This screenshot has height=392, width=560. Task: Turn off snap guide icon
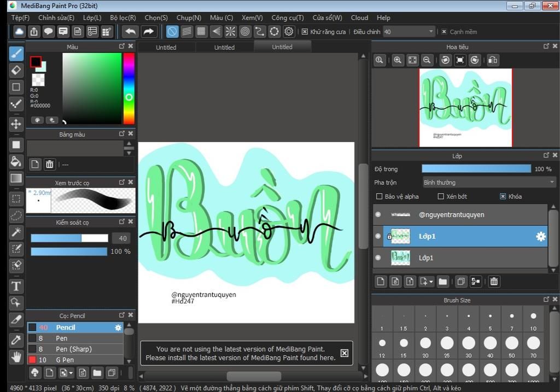pos(172,32)
